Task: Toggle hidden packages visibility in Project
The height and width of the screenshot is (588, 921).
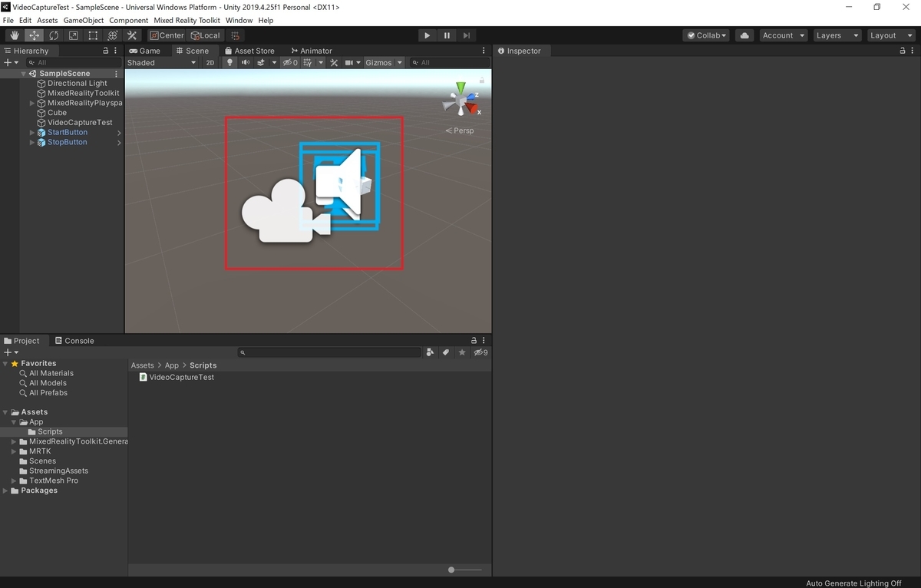Action: (x=480, y=352)
